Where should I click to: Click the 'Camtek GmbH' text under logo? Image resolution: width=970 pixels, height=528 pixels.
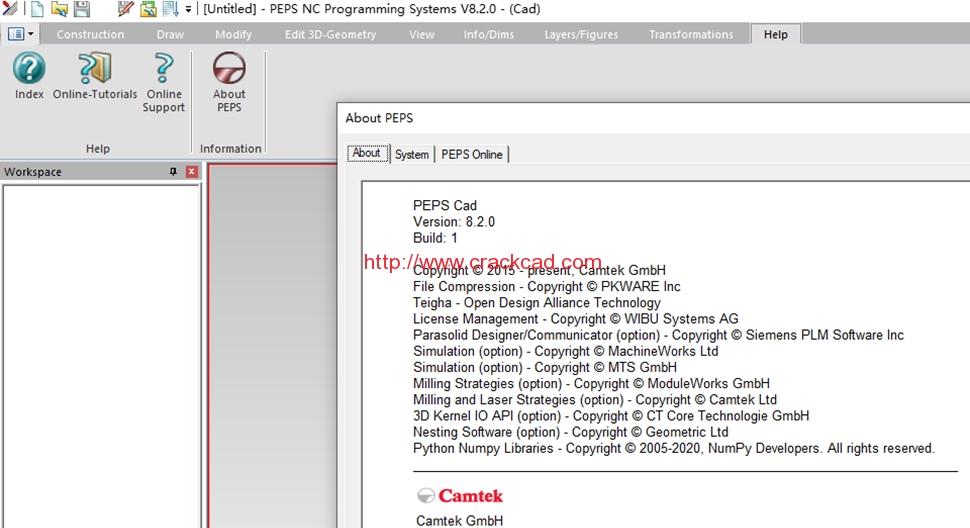[x=460, y=521]
